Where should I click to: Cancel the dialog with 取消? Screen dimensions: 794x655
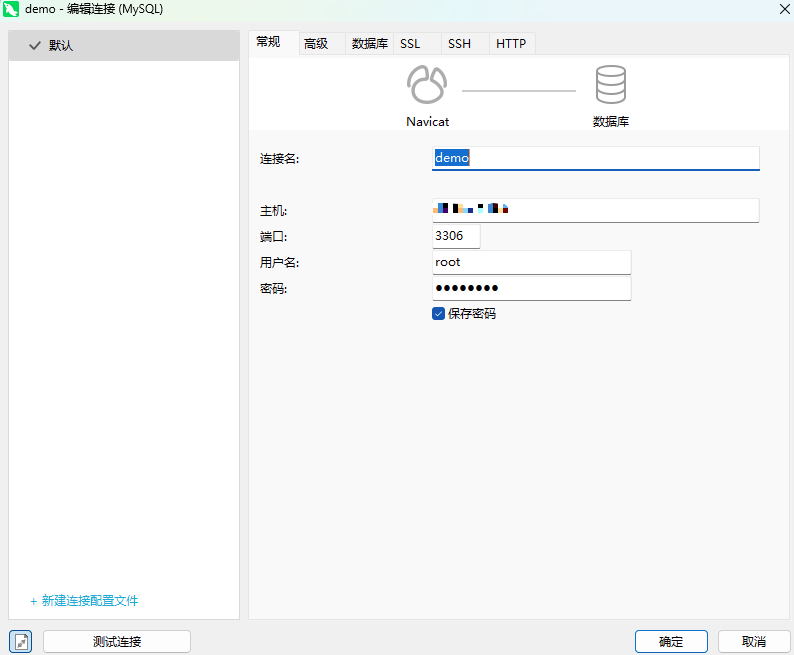coord(753,642)
